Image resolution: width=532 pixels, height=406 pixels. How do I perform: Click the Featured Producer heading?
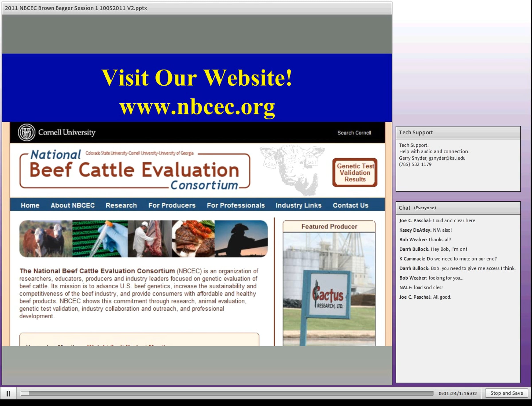point(329,227)
